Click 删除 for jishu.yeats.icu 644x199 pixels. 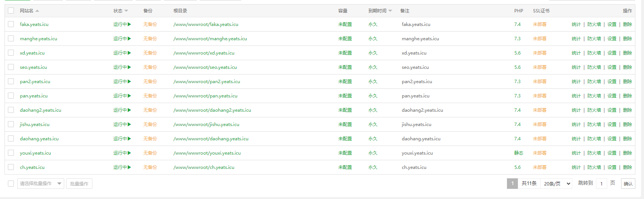tap(627, 125)
